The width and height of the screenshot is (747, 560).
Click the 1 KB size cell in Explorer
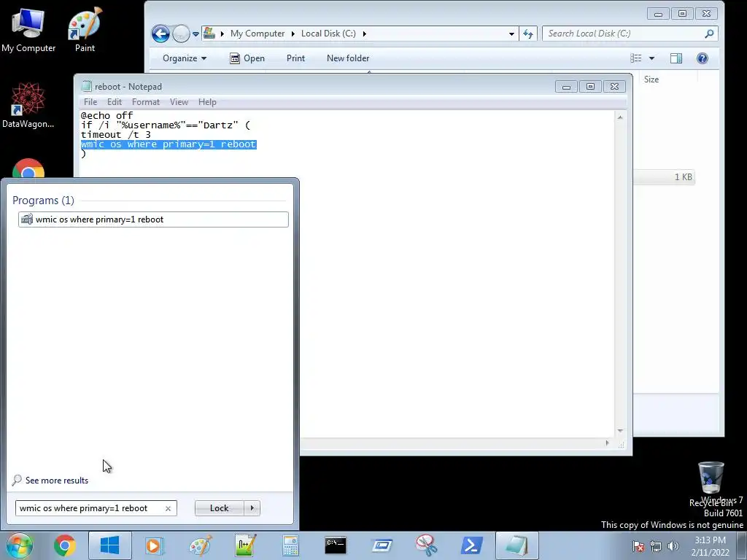pyautogui.click(x=683, y=177)
